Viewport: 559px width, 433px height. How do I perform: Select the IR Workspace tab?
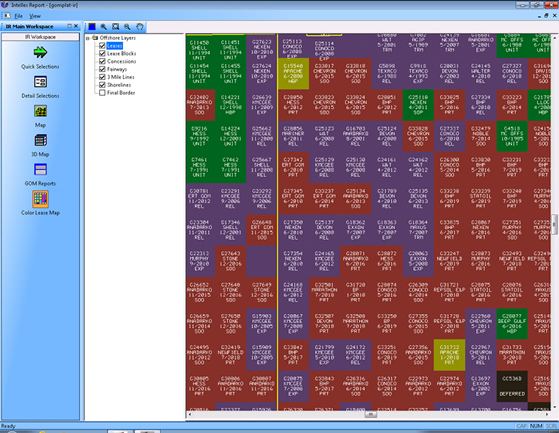point(40,37)
